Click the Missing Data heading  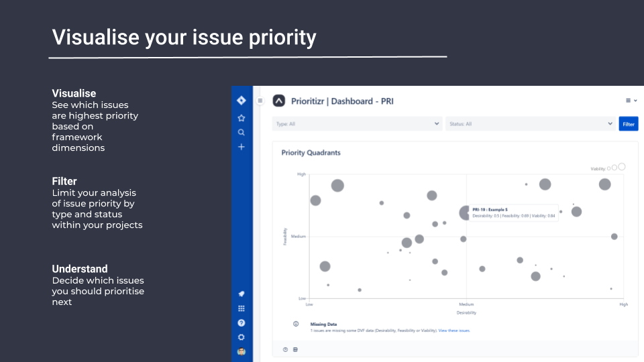(x=323, y=324)
